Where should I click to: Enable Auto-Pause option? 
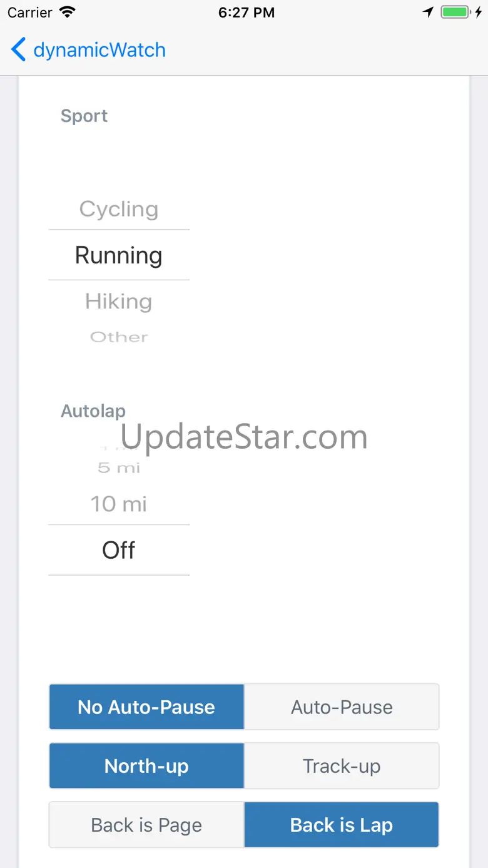pos(342,707)
